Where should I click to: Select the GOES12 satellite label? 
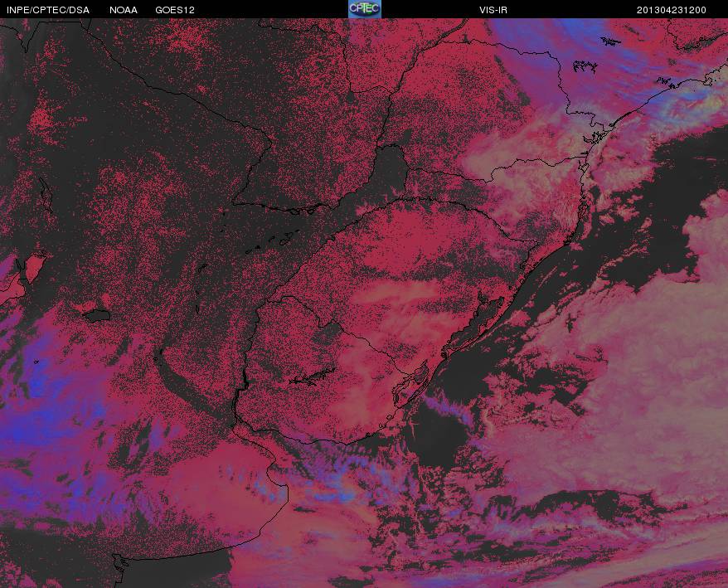point(175,10)
